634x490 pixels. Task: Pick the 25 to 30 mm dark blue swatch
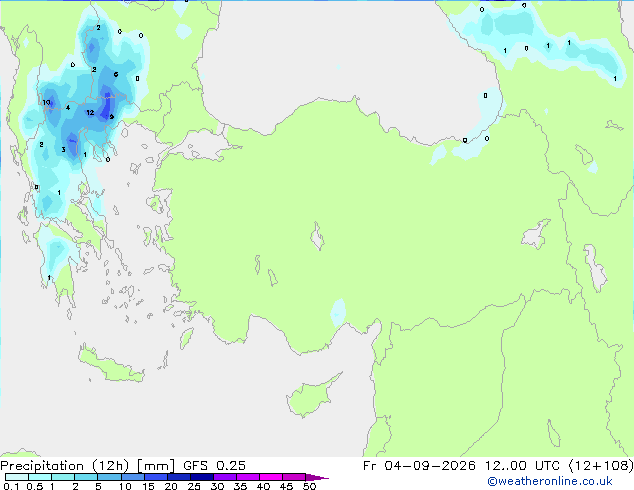coord(202,477)
